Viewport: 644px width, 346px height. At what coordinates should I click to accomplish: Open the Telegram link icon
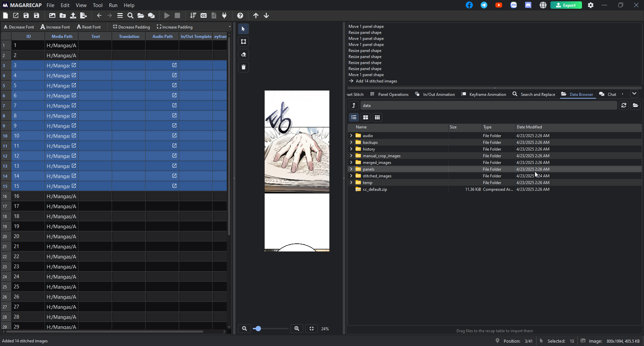(x=484, y=5)
